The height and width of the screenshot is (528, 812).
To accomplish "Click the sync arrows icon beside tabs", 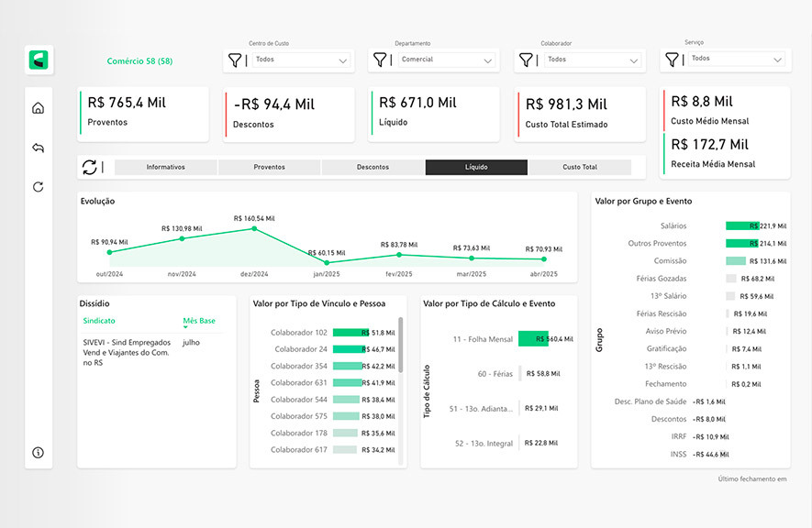I will [90, 167].
